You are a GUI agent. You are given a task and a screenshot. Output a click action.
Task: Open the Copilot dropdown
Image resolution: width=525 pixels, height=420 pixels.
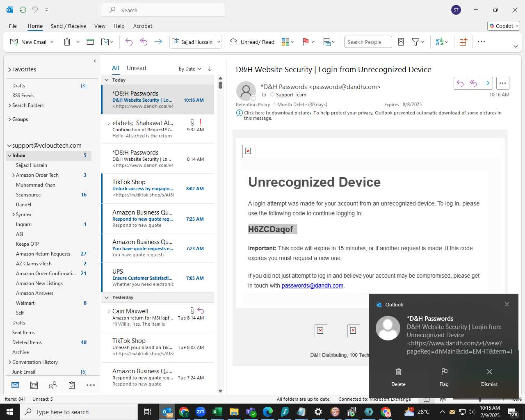[504, 26]
